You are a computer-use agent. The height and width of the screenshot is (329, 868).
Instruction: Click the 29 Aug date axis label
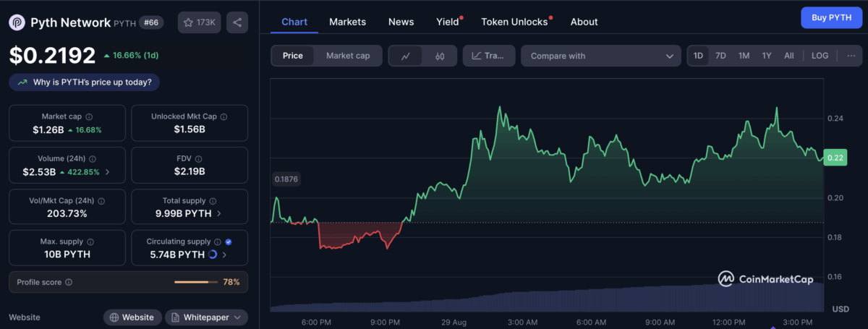coord(454,322)
